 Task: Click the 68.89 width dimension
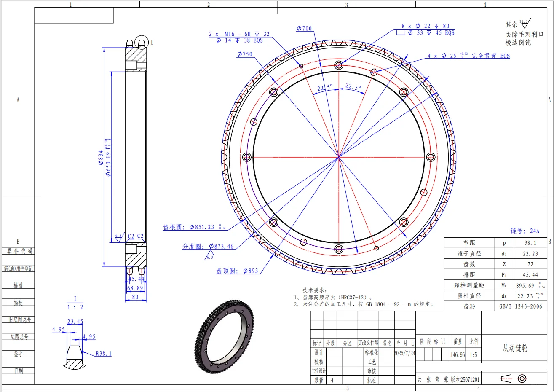click(135, 288)
